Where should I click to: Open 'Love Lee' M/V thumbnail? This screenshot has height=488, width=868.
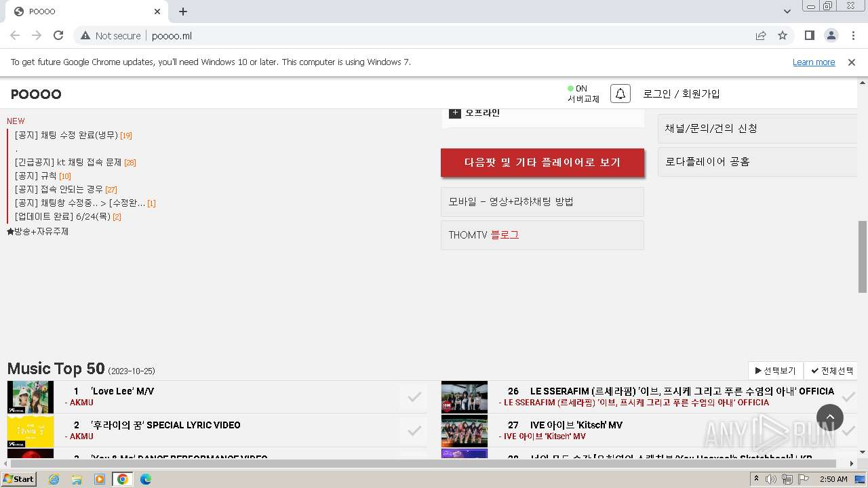click(x=31, y=397)
